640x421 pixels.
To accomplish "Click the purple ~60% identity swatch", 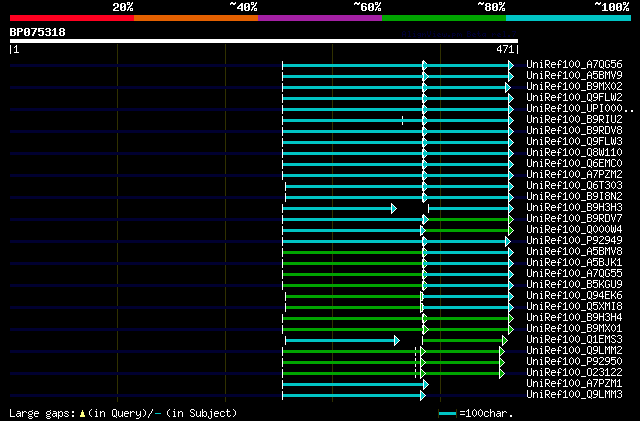I will [320, 18].
